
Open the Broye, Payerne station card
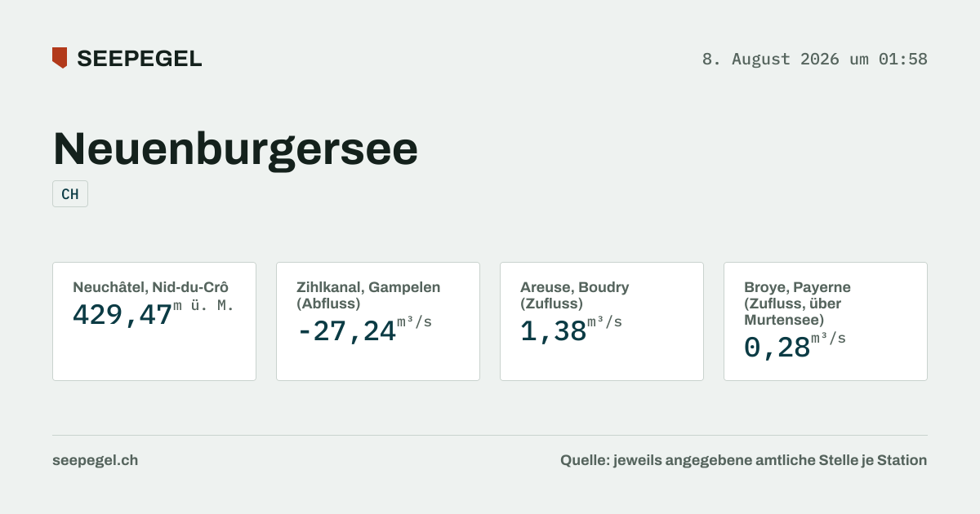pos(826,321)
